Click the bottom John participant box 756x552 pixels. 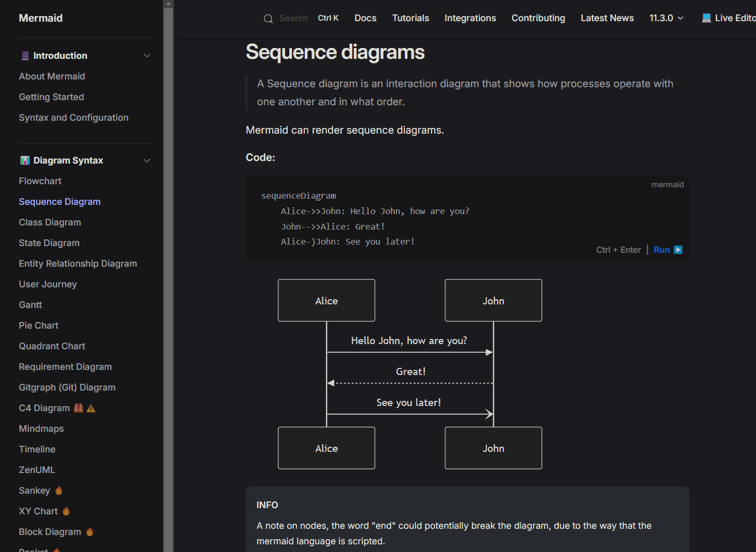[494, 448]
